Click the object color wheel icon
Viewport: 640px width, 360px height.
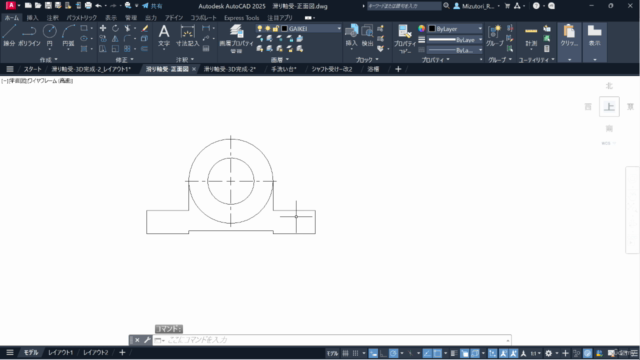pos(422,29)
